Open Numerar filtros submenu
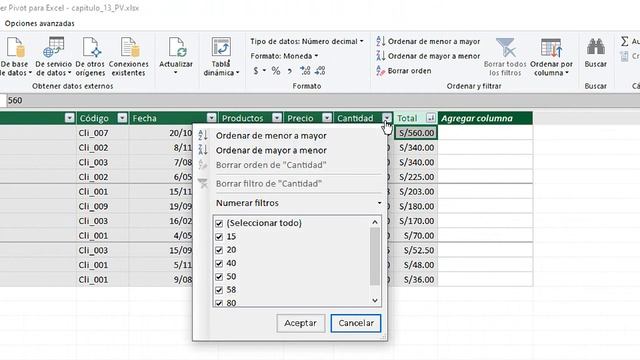The height and width of the screenshot is (360, 640). point(298,203)
